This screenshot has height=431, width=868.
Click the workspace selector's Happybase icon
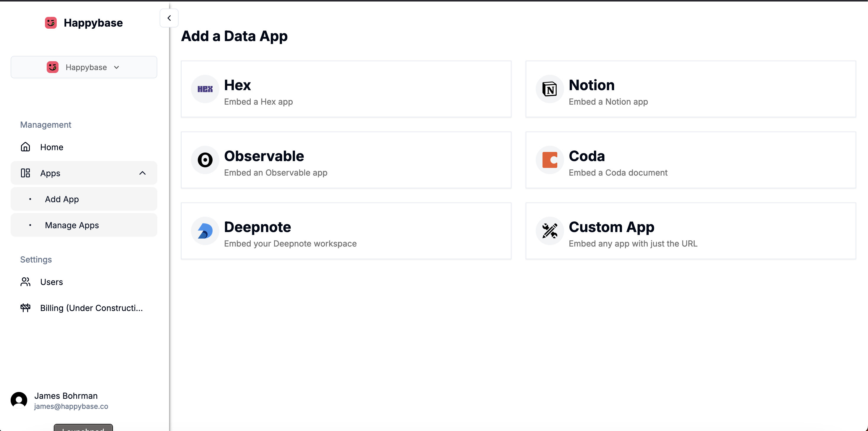[52, 67]
